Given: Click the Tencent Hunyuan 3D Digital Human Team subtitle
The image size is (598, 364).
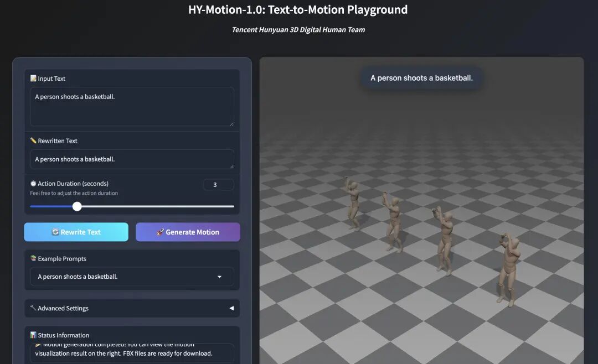Looking at the screenshot, I should tap(298, 30).
